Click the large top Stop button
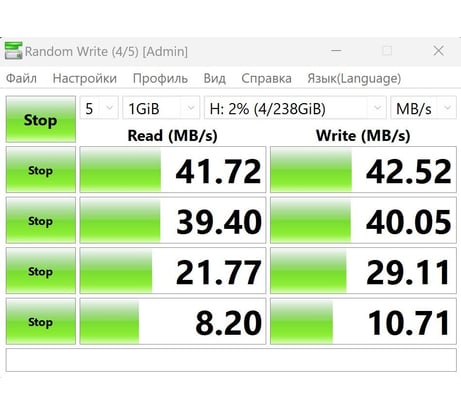The height and width of the screenshot is (415, 461). pos(41,119)
